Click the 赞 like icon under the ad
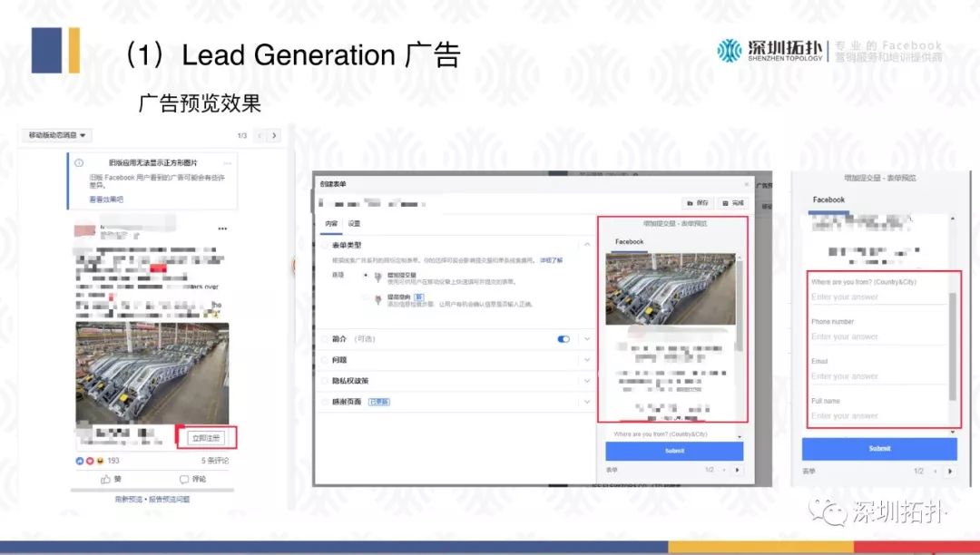The height and width of the screenshot is (555, 980). point(109,477)
